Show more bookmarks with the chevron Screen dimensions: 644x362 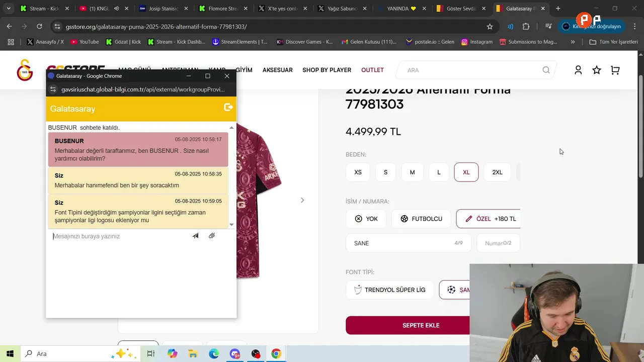pyautogui.click(x=573, y=42)
